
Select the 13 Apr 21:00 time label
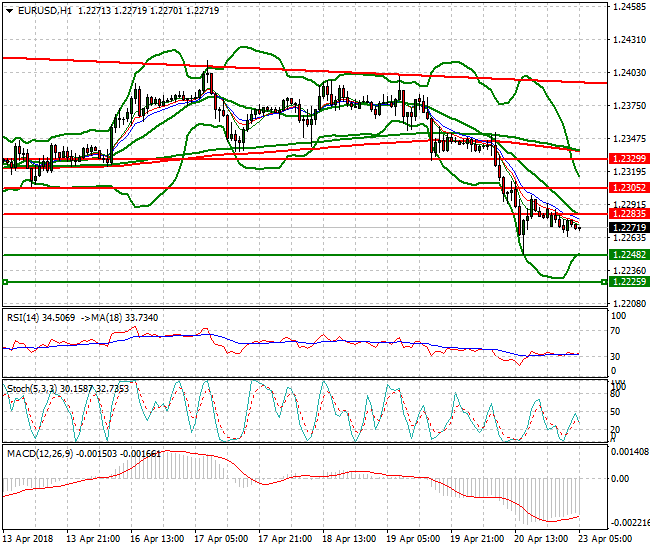pos(93,539)
